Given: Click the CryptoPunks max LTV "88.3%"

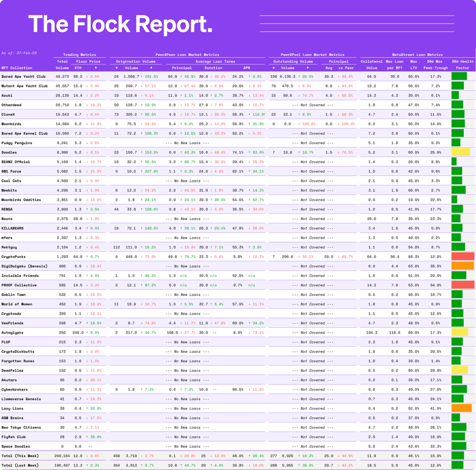Looking at the screenshot, I should coord(414,257).
